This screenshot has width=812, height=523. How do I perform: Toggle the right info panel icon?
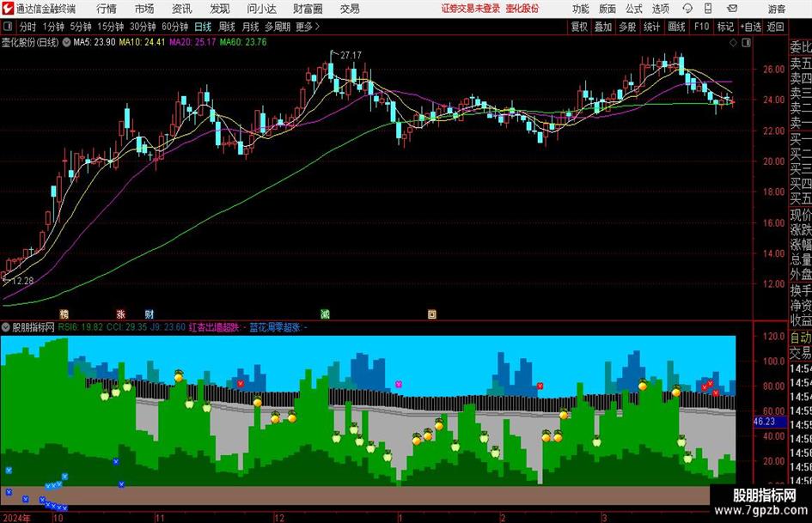tap(746, 43)
